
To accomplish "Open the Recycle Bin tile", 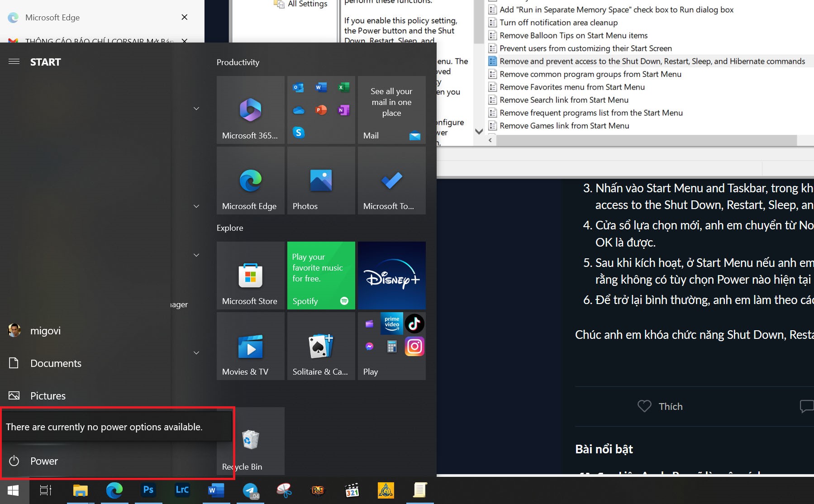I will (250, 441).
